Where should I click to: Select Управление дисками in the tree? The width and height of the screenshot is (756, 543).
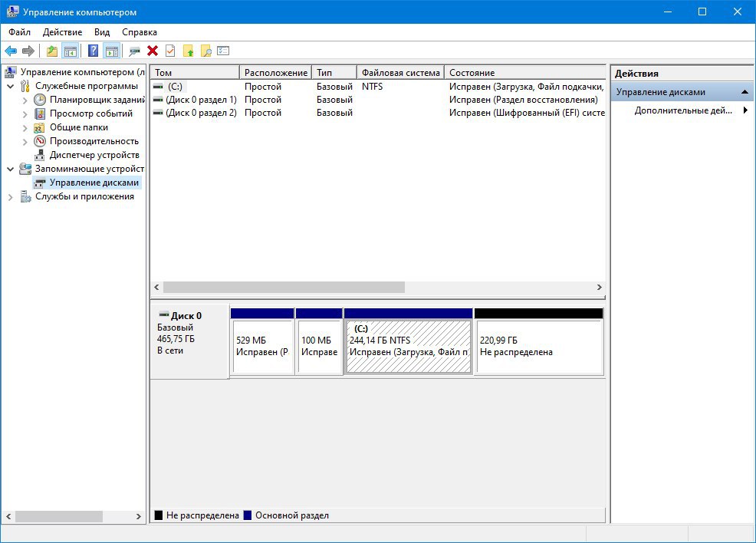click(x=94, y=183)
